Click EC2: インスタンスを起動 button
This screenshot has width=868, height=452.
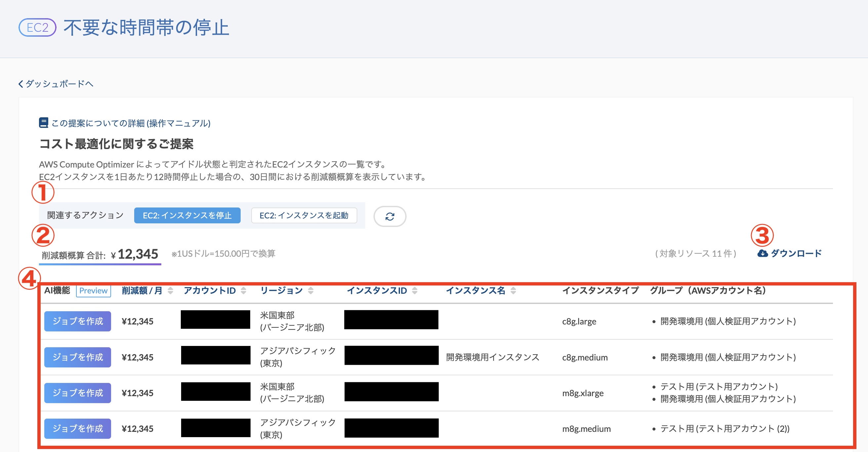click(304, 215)
